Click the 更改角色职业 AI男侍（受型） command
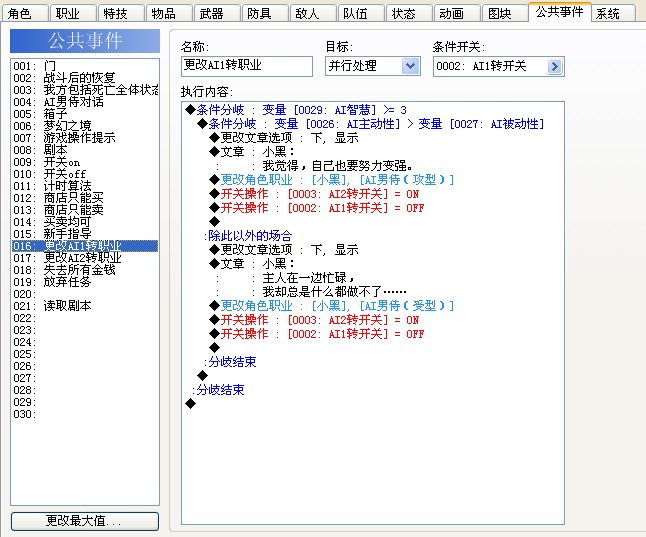The image size is (646, 537). point(332,306)
